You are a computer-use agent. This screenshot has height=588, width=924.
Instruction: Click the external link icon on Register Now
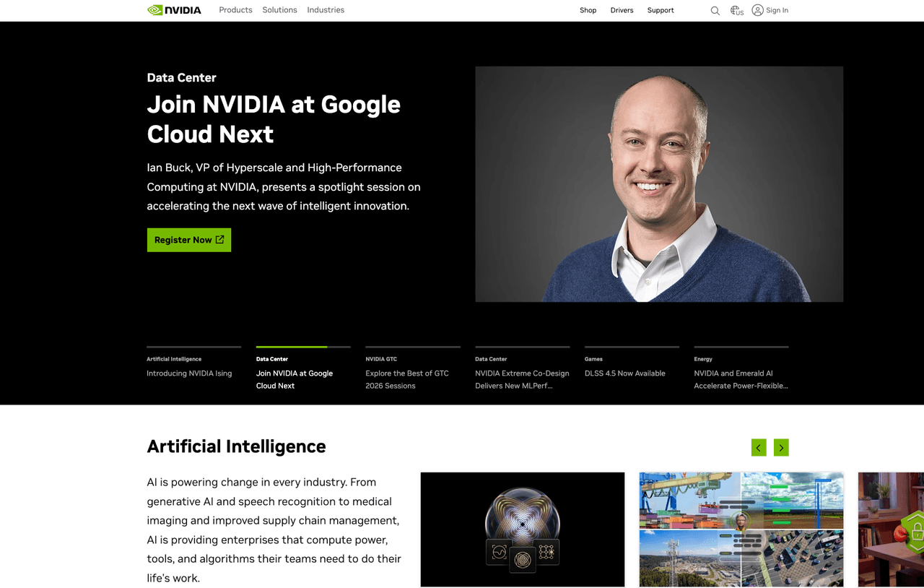[x=220, y=239]
